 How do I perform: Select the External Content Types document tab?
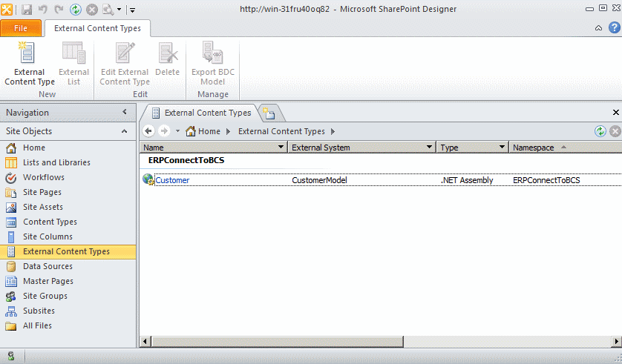pos(201,113)
